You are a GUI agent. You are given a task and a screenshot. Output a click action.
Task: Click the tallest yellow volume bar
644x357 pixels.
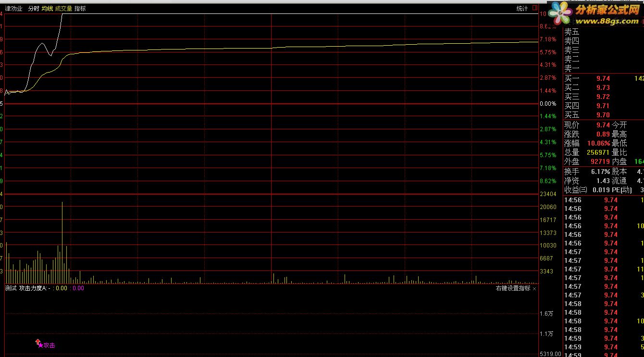[62, 243]
